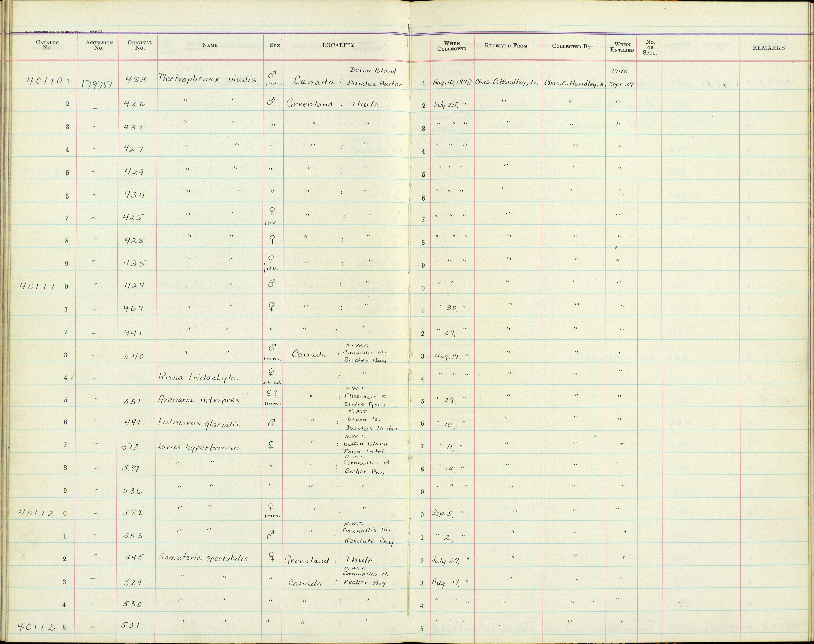814x644 pixels.
Task: Click the date 'Aug. 10, 1948'
Action: coord(452,82)
